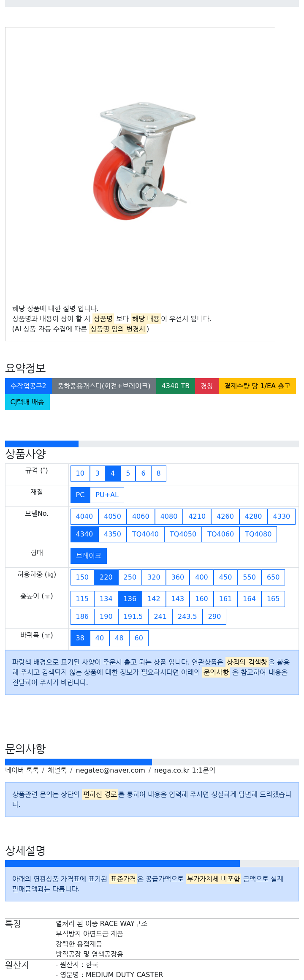Click the 결제수량 당 1/EA 출고 tag

[x=257, y=386]
